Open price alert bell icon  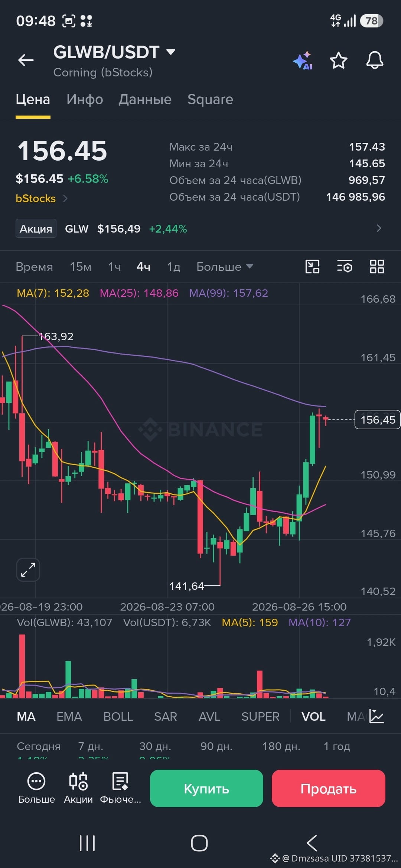click(x=375, y=60)
